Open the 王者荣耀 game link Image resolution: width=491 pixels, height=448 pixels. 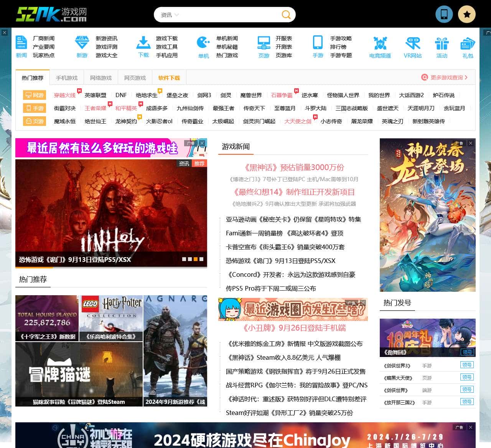tap(96, 108)
